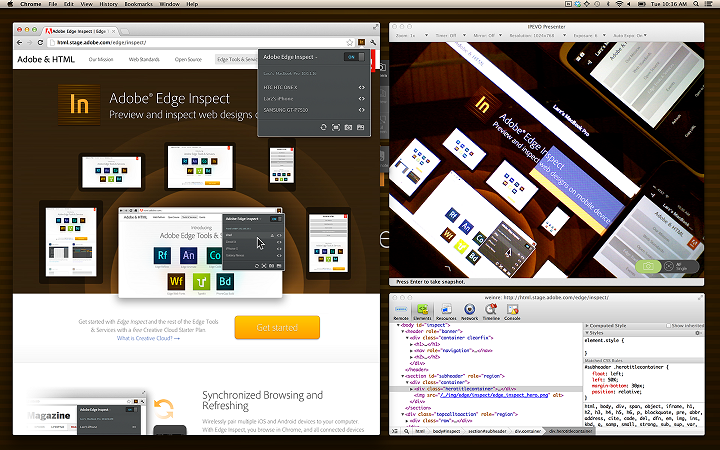Open the screenshots folder icon in Edge Inspect
This screenshot has height=450, width=720.
click(x=360, y=127)
